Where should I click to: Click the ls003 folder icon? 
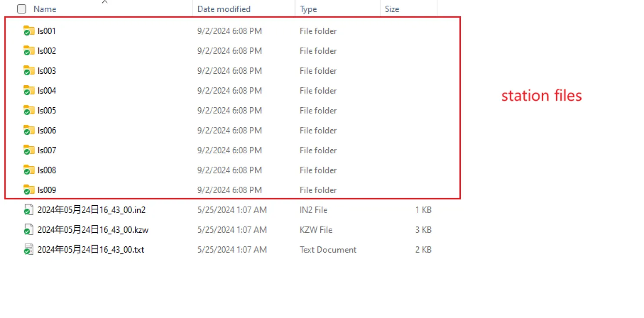point(29,71)
